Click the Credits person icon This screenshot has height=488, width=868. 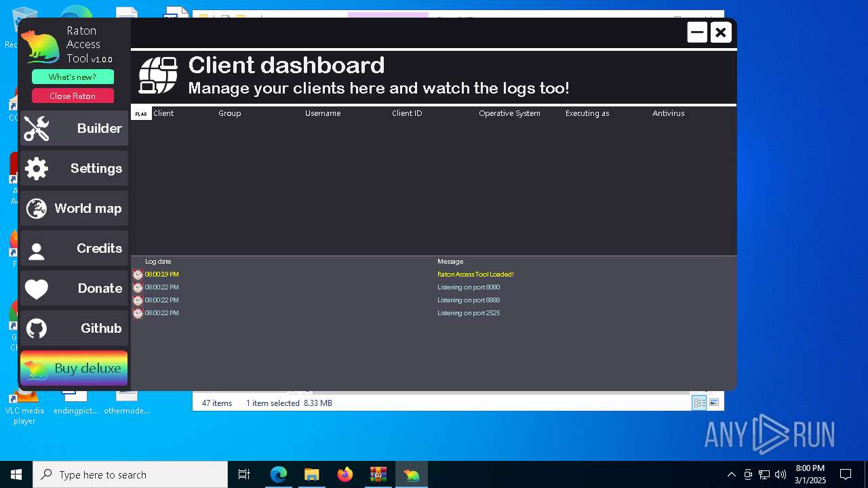tap(37, 251)
